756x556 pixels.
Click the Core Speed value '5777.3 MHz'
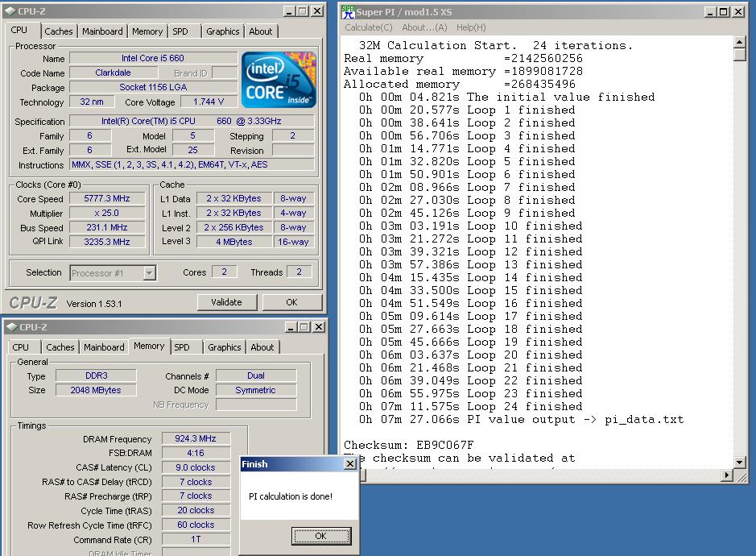[x=107, y=198]
